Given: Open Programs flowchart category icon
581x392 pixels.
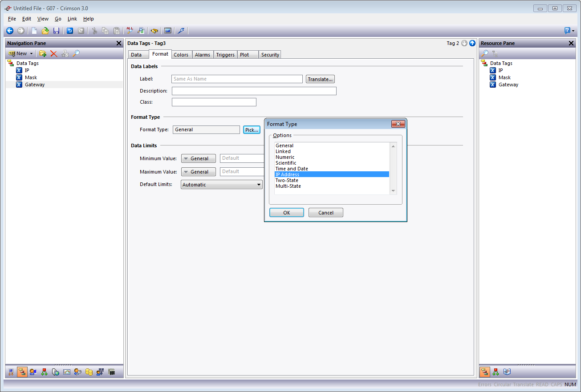Looking at the screenshot, I should [45, 372].
